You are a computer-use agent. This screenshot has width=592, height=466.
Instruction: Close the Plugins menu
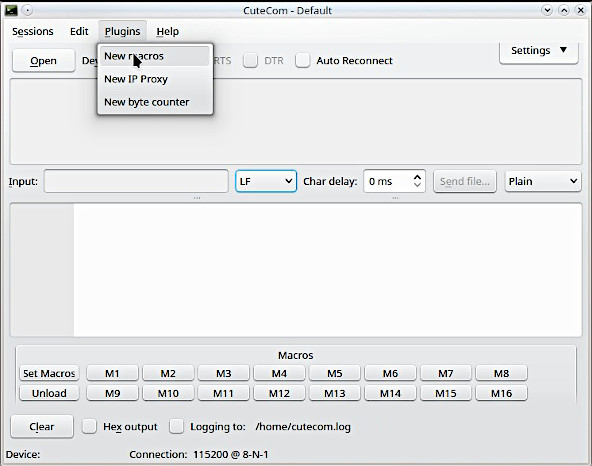coord(122,31)
